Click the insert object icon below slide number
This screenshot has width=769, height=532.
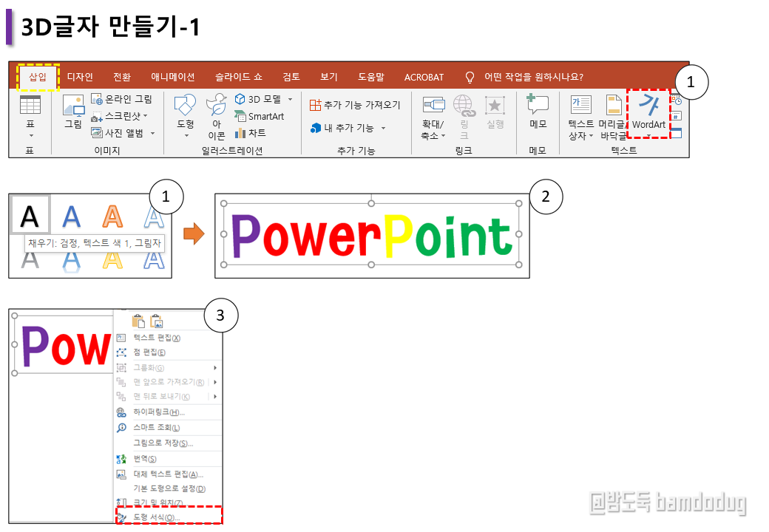click(677, 133)
